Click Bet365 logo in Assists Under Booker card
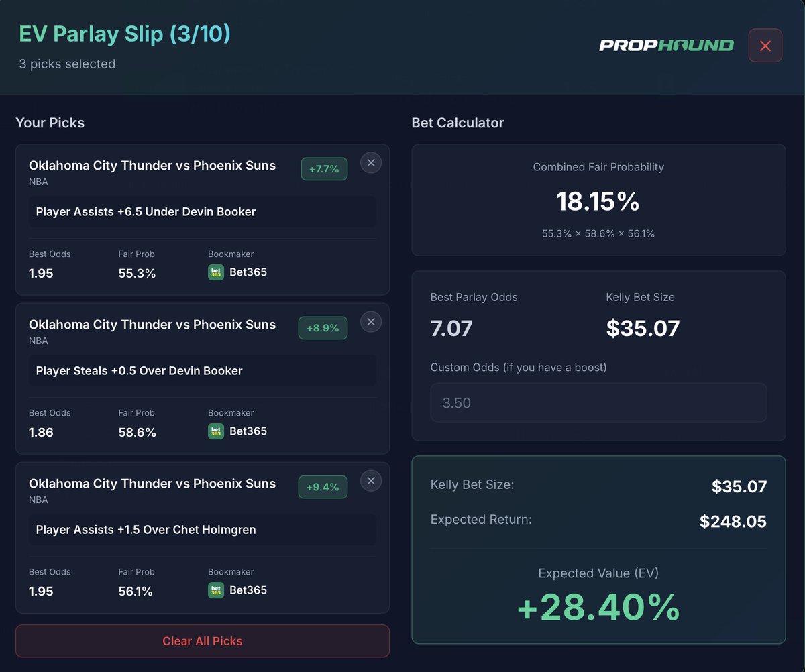This screenshot has width=805, height=672. coord(216,272)
